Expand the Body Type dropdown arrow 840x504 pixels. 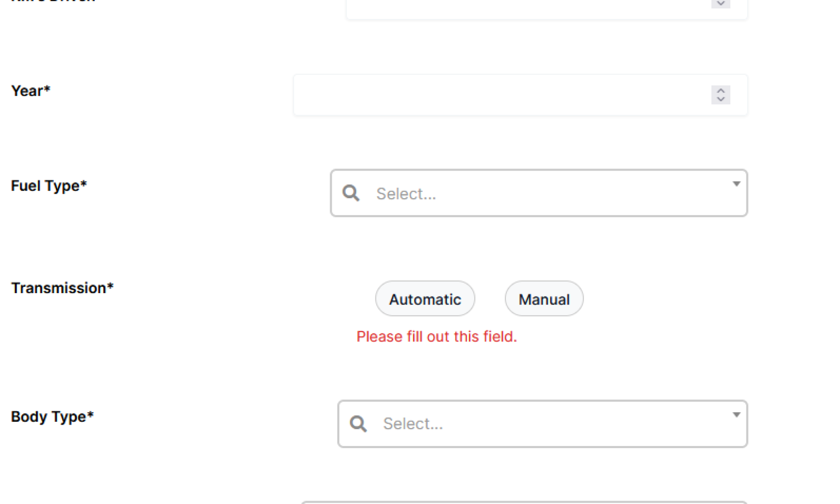[x=736, y=415]
